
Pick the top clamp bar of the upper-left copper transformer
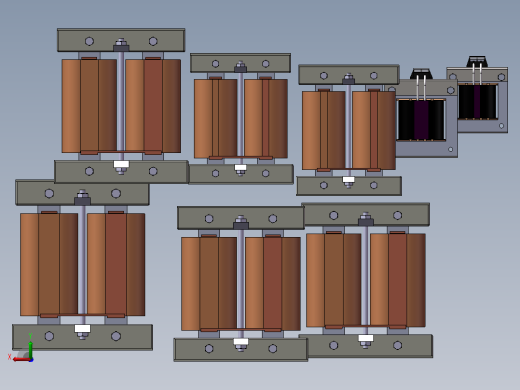pyautogui.click(x=121, y=40)
